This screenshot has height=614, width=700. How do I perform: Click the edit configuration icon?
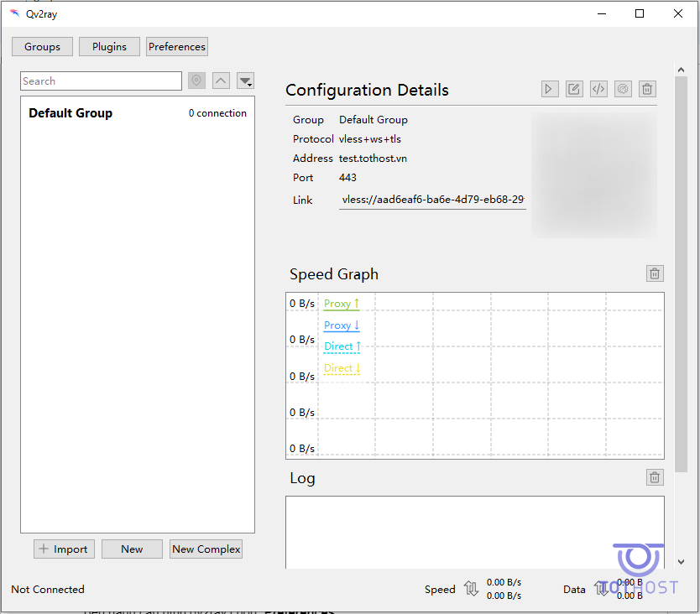pyautogui.click(x=574, y=89)
